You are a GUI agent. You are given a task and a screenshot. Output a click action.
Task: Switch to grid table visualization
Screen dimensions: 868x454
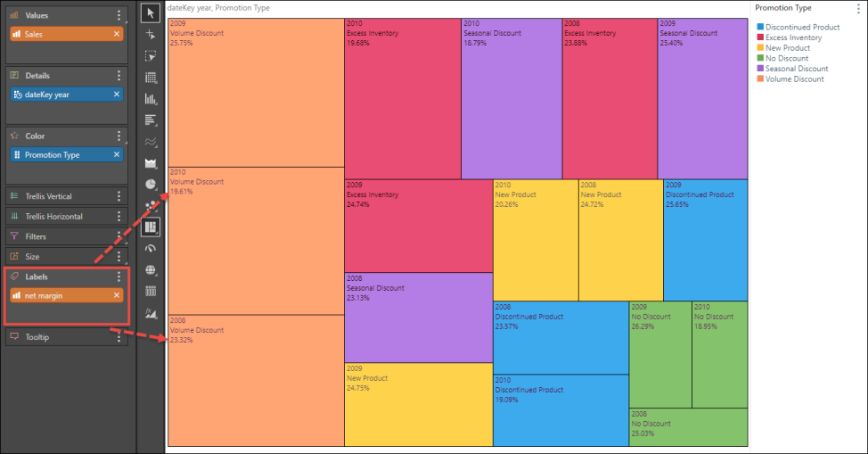[151, 78]
